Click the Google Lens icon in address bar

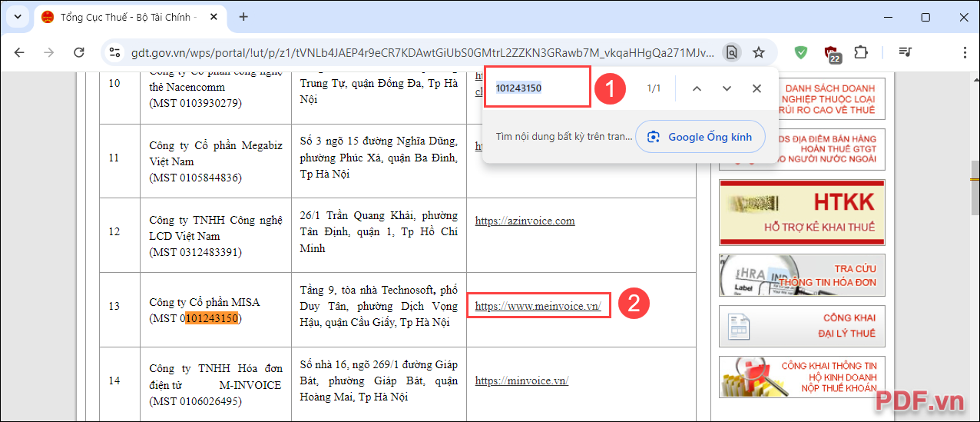(x=732, y=52)
